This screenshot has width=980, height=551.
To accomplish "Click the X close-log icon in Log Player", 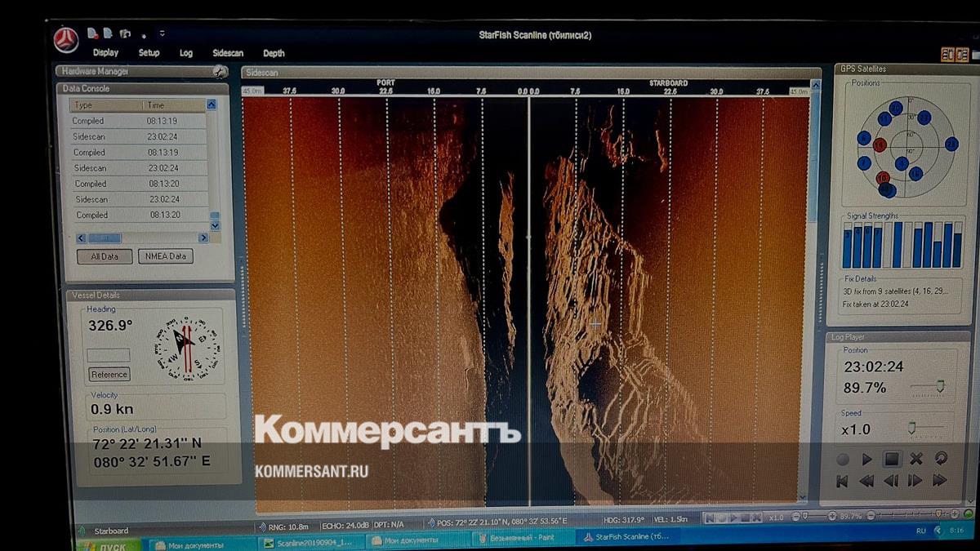I will click(916, 459).
